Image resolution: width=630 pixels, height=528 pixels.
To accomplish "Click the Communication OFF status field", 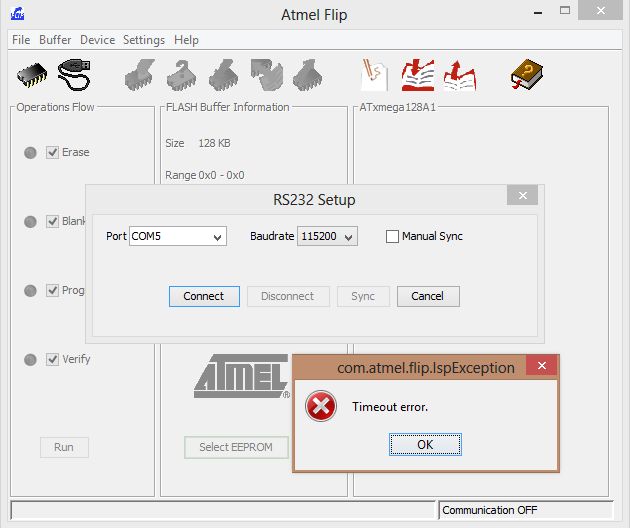I will [526, 510].
